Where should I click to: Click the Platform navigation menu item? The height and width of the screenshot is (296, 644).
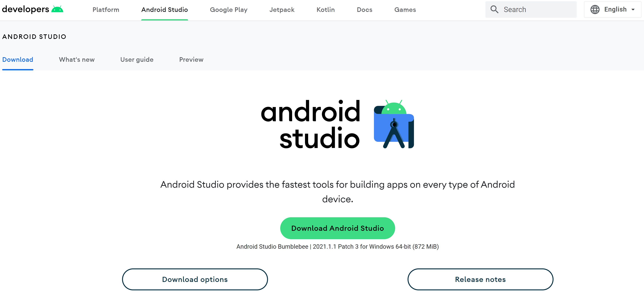click(x=106, y=9)
